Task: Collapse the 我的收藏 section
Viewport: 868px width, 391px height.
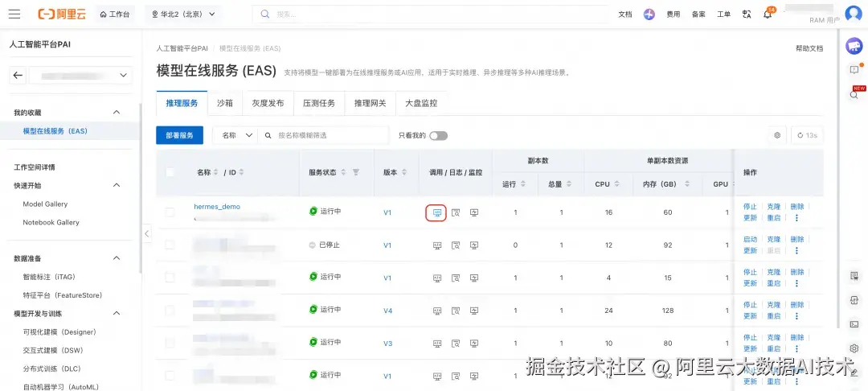Action: point(117,113)
